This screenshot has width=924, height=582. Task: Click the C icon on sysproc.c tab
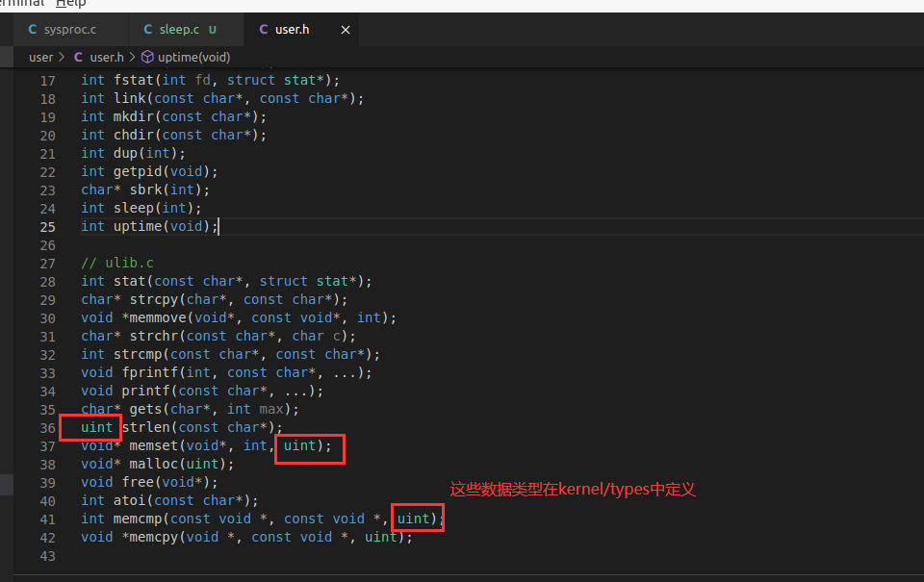pos(33,30)
